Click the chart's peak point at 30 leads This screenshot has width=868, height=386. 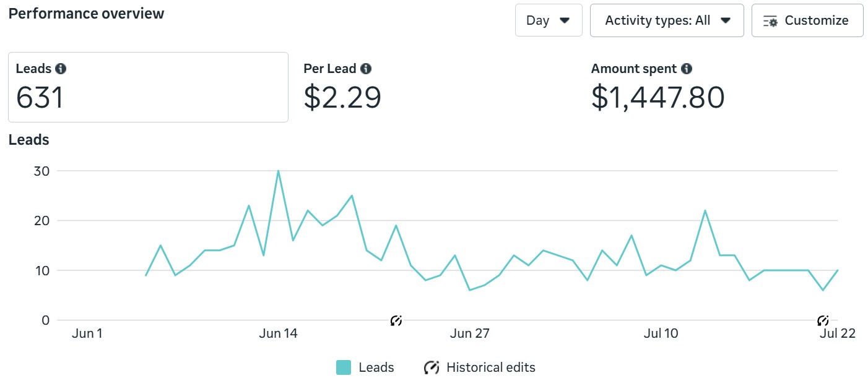click(279, 171)
